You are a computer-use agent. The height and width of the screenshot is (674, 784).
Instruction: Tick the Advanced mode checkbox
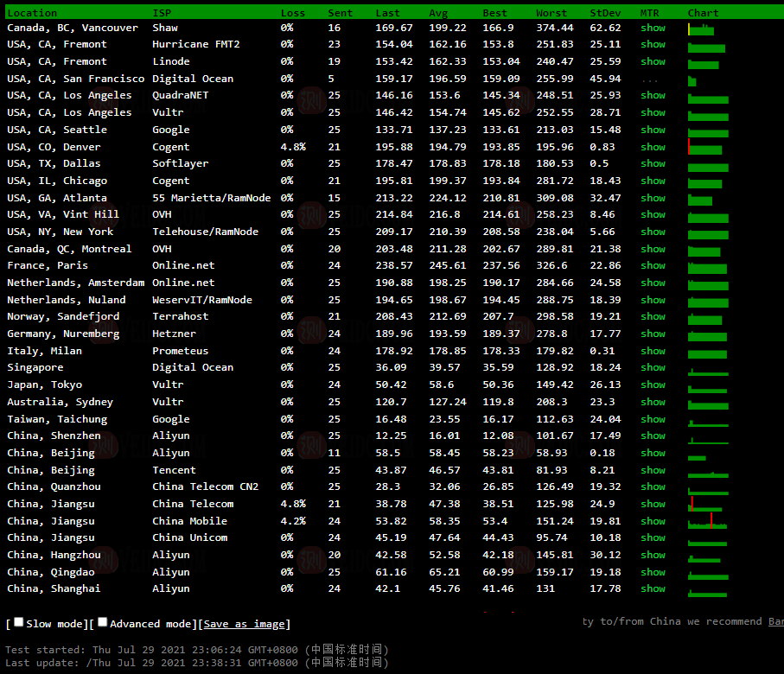[103, 622]
